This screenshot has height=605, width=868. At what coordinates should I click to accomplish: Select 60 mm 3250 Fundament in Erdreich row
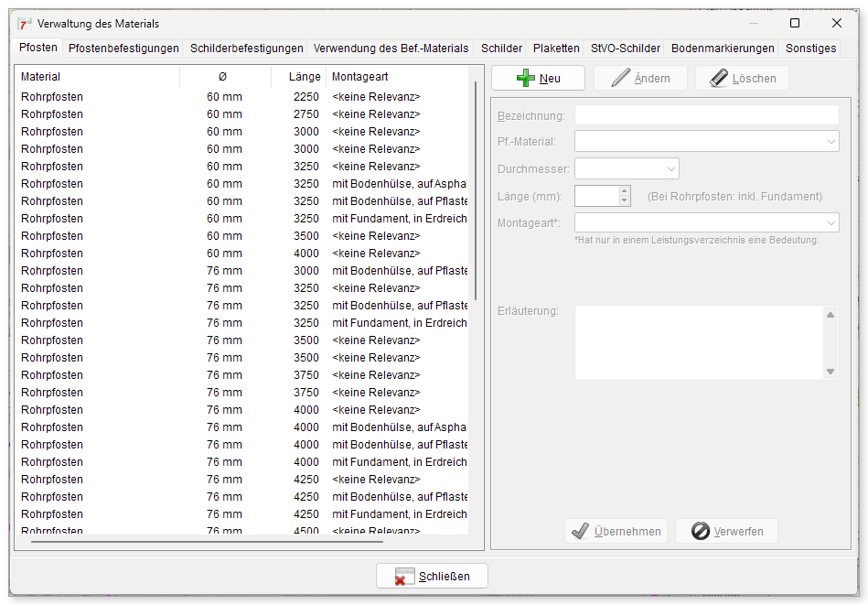point(241,218)
